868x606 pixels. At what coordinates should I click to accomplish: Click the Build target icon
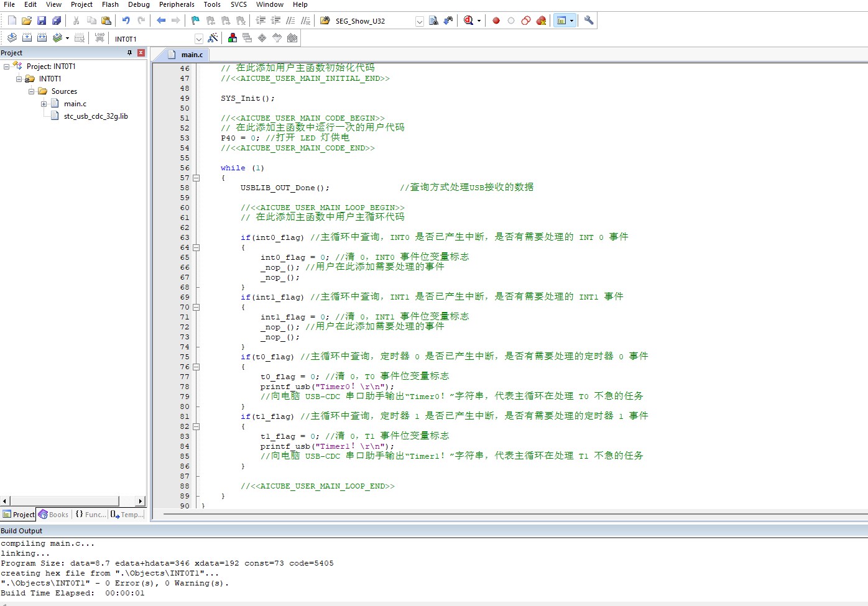point(27,39)
